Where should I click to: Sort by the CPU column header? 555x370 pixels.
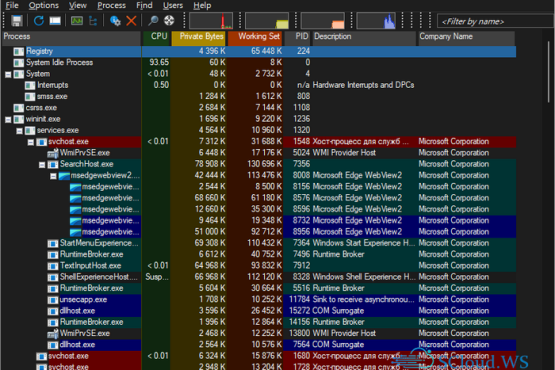click(156, 37)
